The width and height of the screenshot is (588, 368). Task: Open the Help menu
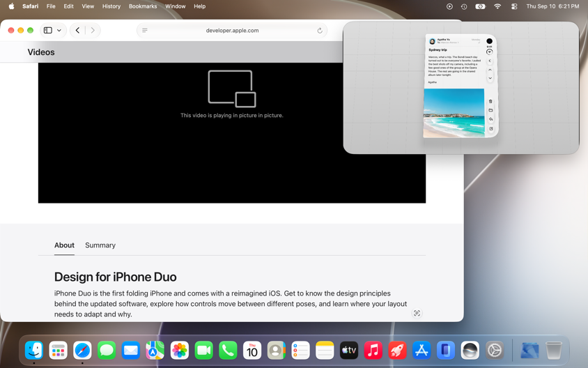point(199,6)
